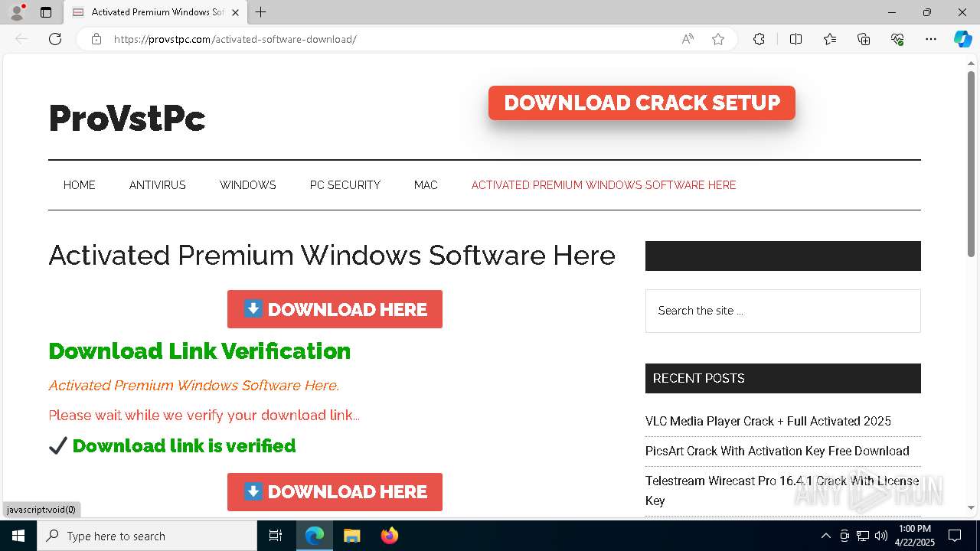Click the upper DOWNLOAD HERE button

(335, 309)
